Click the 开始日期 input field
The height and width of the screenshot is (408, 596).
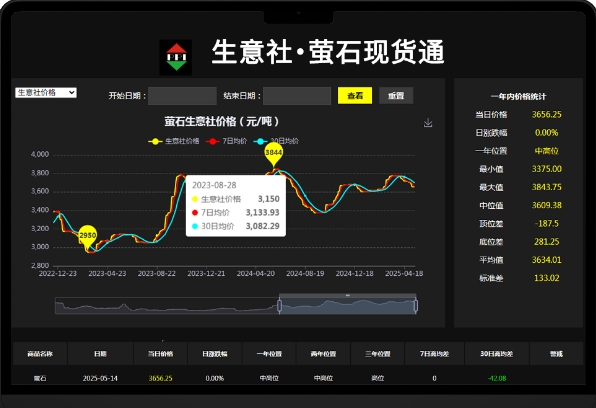(182, 96)
